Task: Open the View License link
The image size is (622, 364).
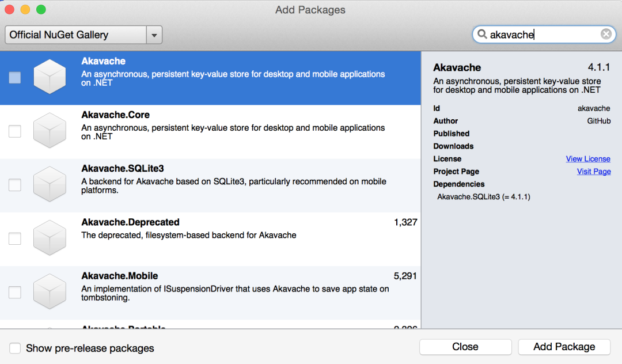Action: click(x=587, y=159)
